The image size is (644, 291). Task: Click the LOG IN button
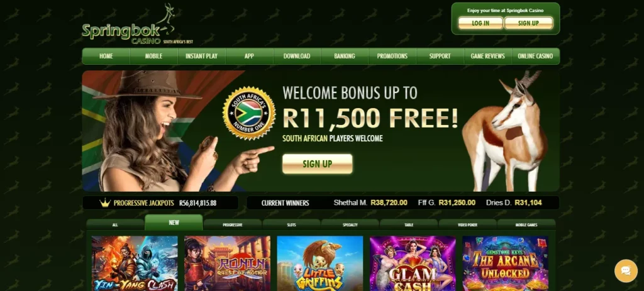click(x=480, y=23)
